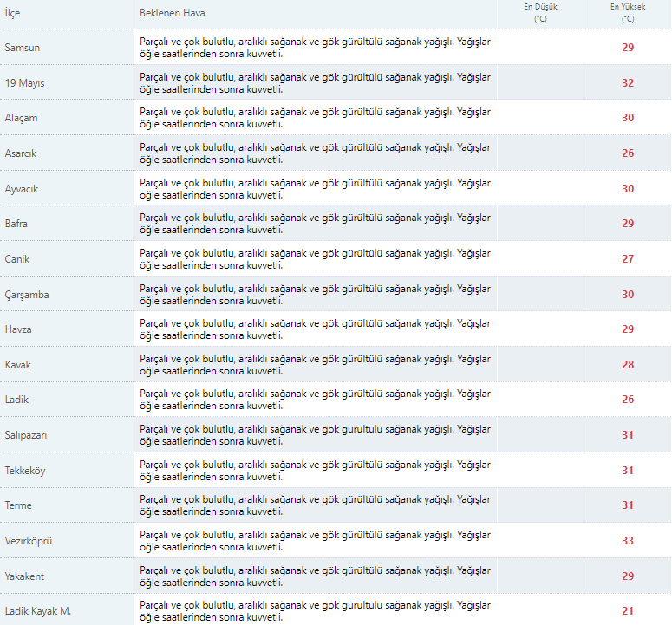Click the forecast text in Canik row
The height and width of the screenshot is (625, 672).
(315, 259)
